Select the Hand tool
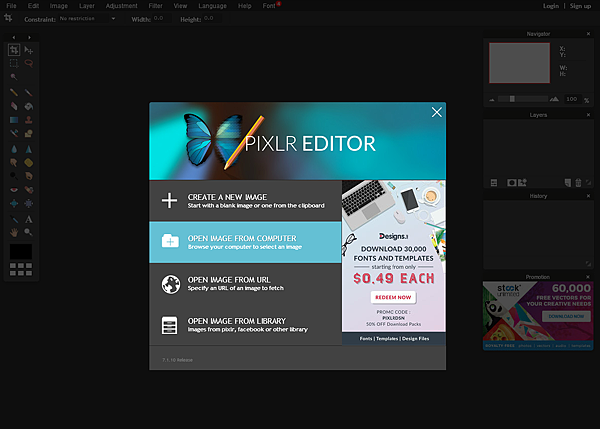This screenshot has height=429, width=600. tap(14, 232)
